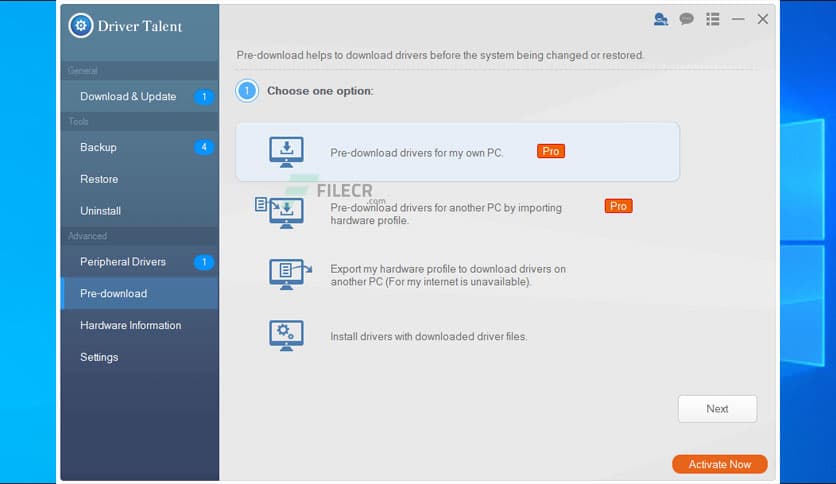Click the Driver Talent gear logo

click(x=81, y=25)
